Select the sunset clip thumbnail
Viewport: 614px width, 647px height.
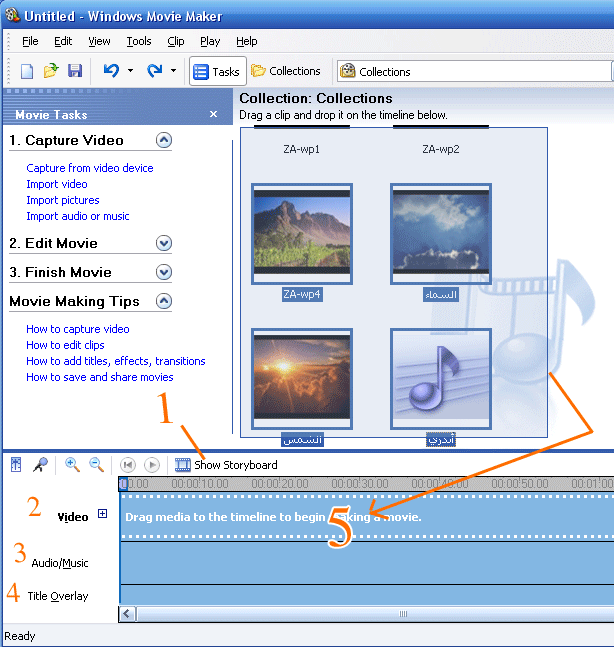pyautogui.click(x=302, y=379)
